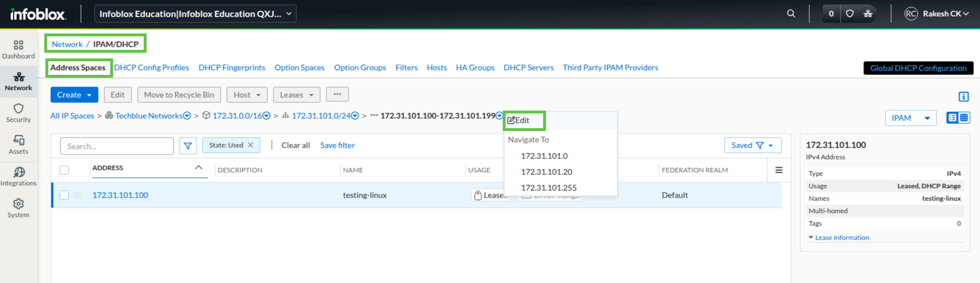Navigate to 172.31.101.20 in popup

tap(546, 172)
